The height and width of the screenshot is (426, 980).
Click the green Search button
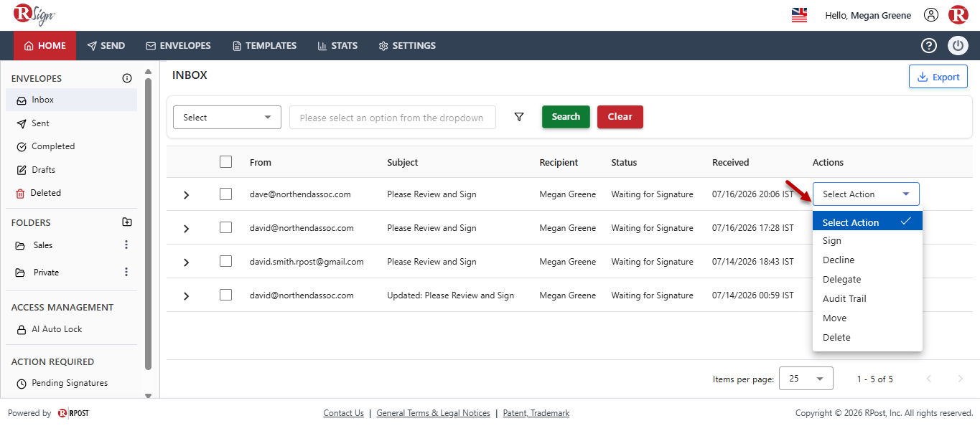pyautogui.click(x=566, y=117)
